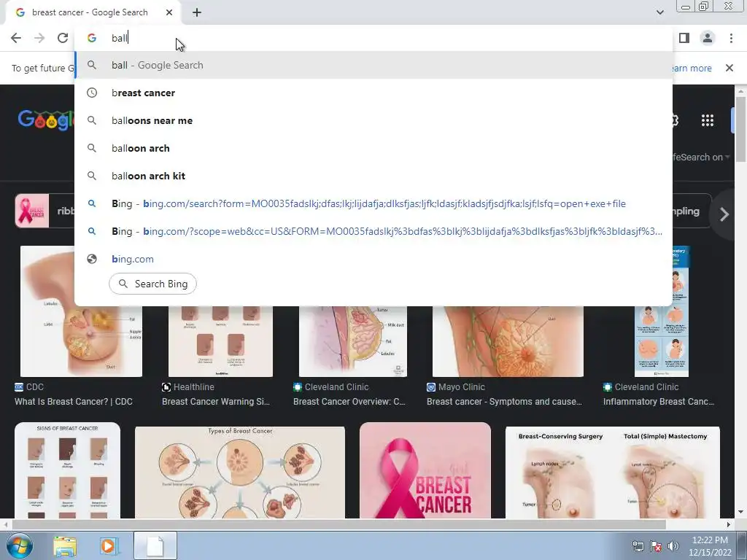
Task: Open the tab search dropdown arrow
Action: coord(659,12)
